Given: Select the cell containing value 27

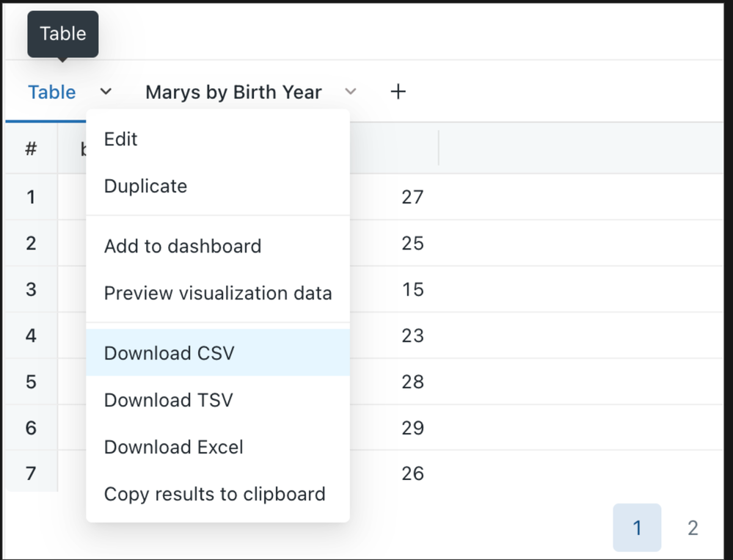Looking at the screenshot, I should 412,197.
